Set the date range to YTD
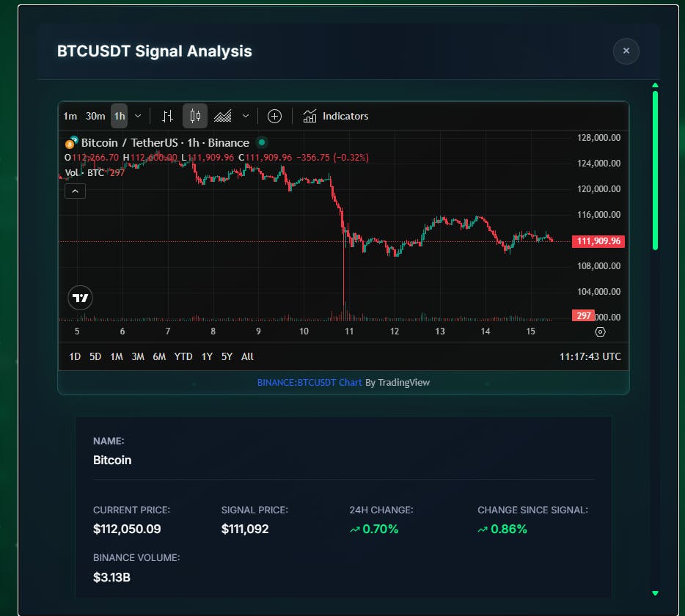The image size is (685, 616). click(x=183, y=357)
